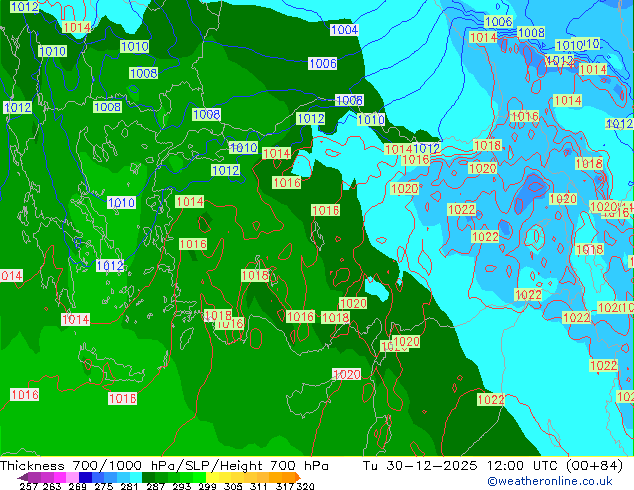
Task: Pick the yellow legend swatch right of 299
Action: click(x=212, y=477)
